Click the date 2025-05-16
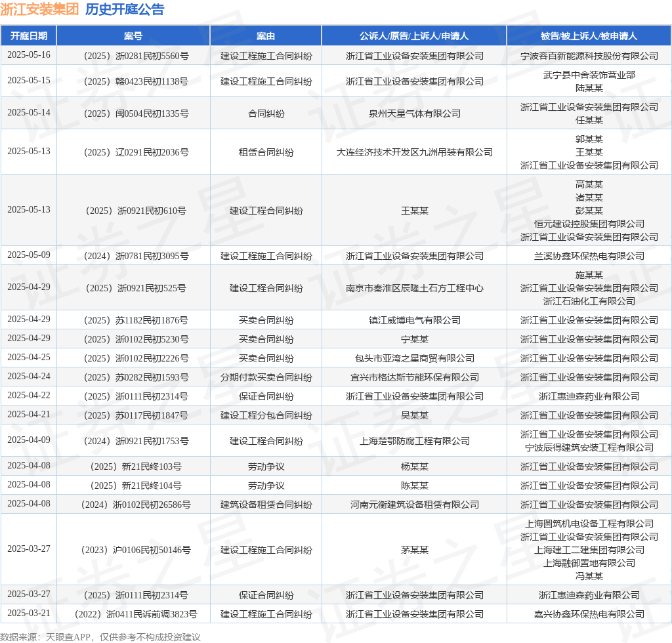This screenshot has height=643, width=672. (29, 55)
